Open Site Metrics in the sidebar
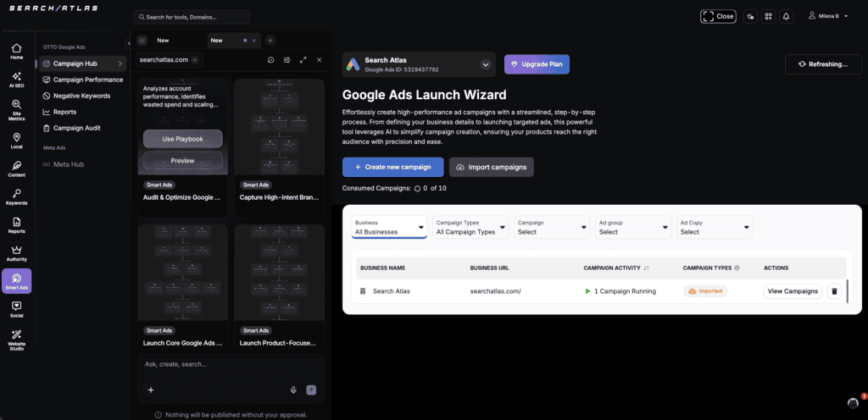This screenshot has height=420, width=868. (17, 109)
